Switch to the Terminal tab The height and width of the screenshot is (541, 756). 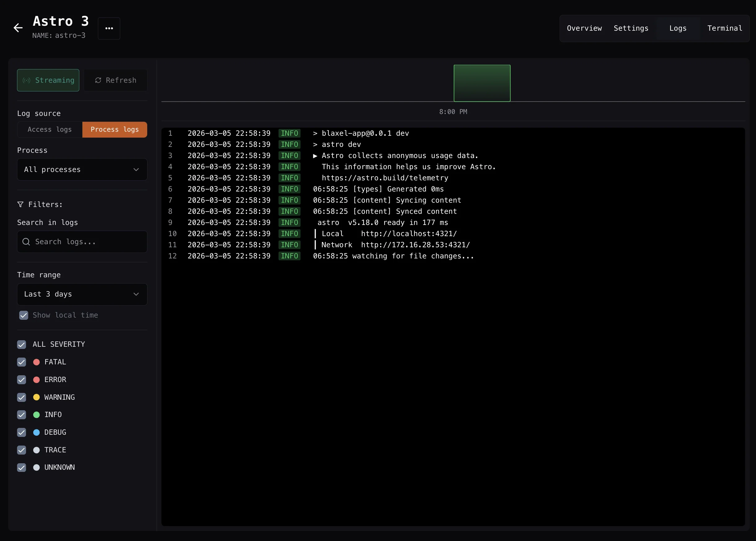pos(725,28)
